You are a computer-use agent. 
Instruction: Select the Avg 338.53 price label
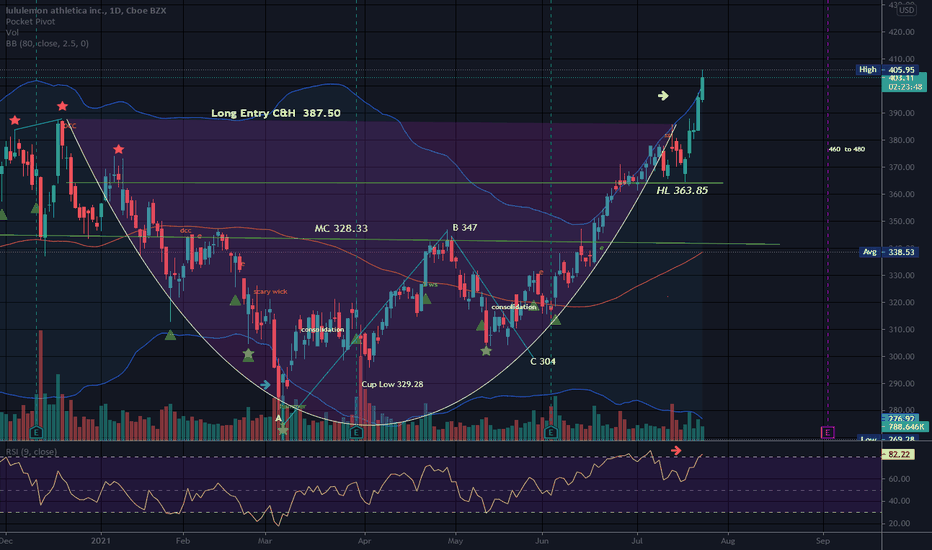pos(889,252)
